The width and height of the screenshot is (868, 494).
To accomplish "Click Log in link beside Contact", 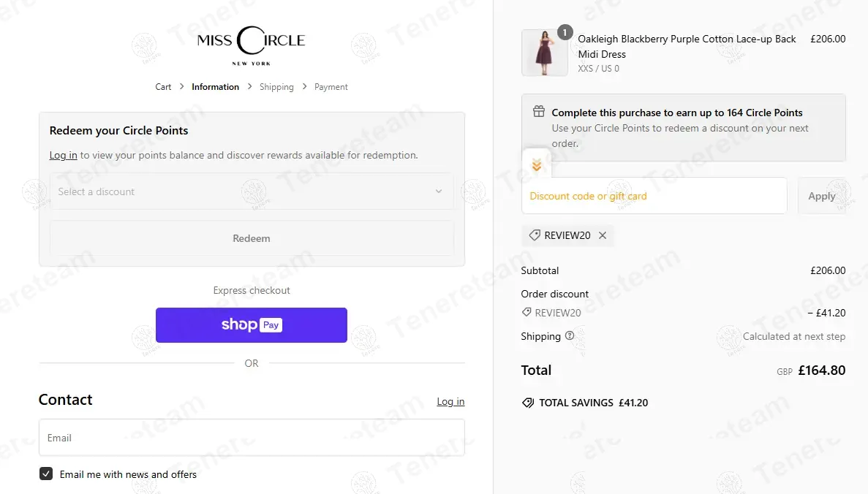I will point(450,401).
